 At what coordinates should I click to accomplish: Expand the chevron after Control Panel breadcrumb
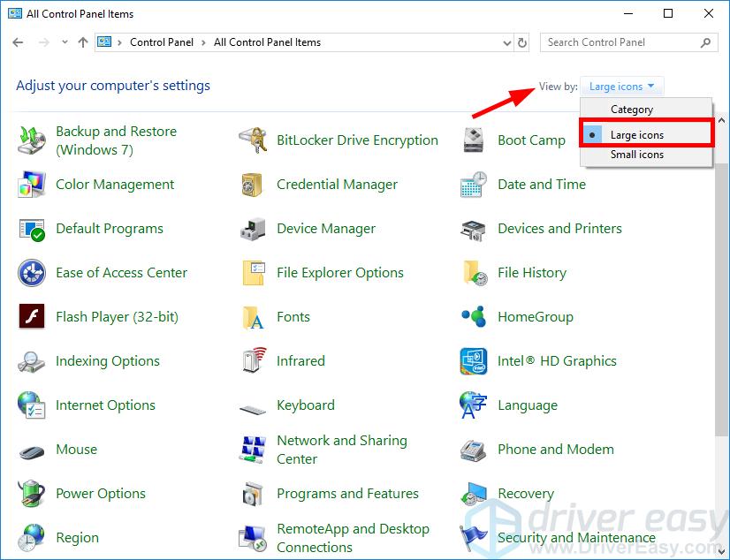[x=203, y=42]
